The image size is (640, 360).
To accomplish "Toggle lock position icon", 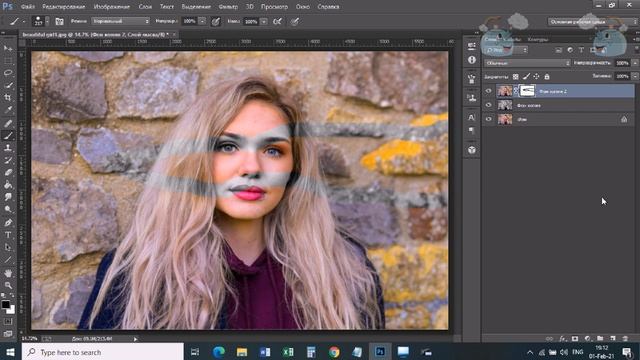I will 536,76.
